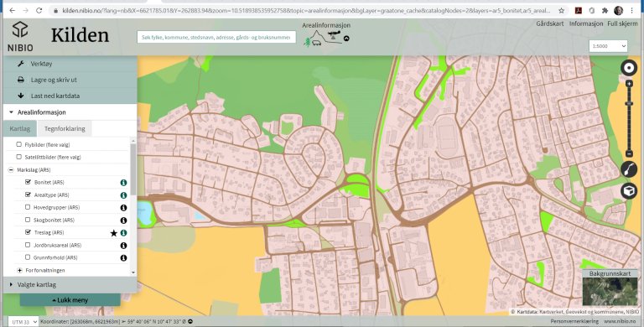Screen dimensions: 644x327
Task: Click the zoom in plus on map slider
Action: (629, 84)
